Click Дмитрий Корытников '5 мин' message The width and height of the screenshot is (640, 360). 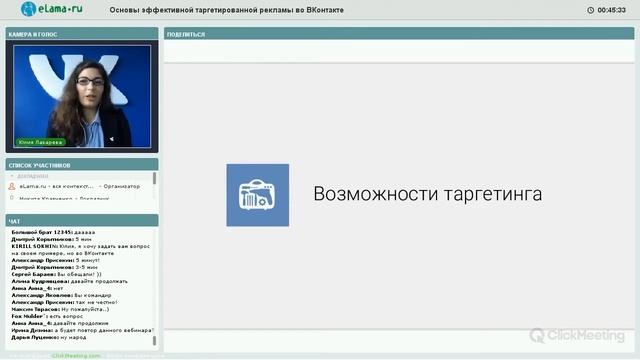pos(51,239)
